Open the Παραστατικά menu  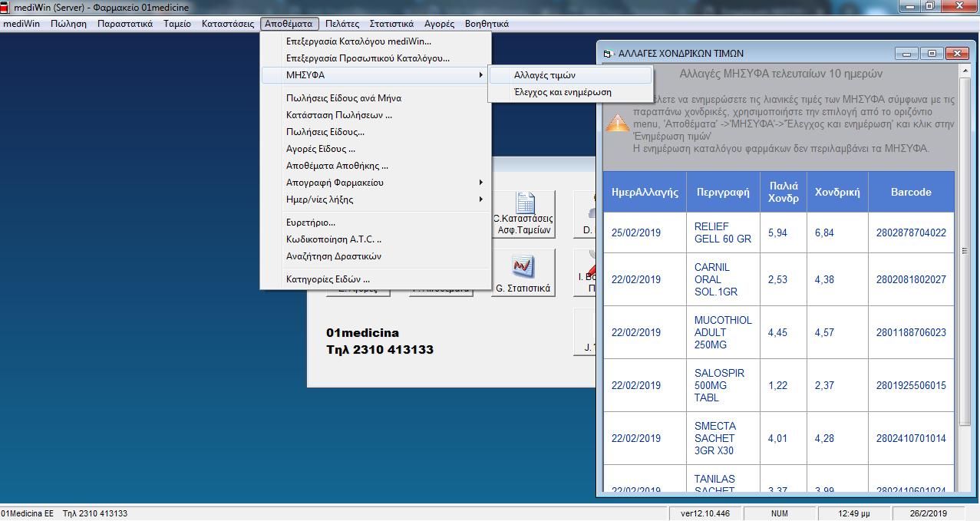coord(125,24)
